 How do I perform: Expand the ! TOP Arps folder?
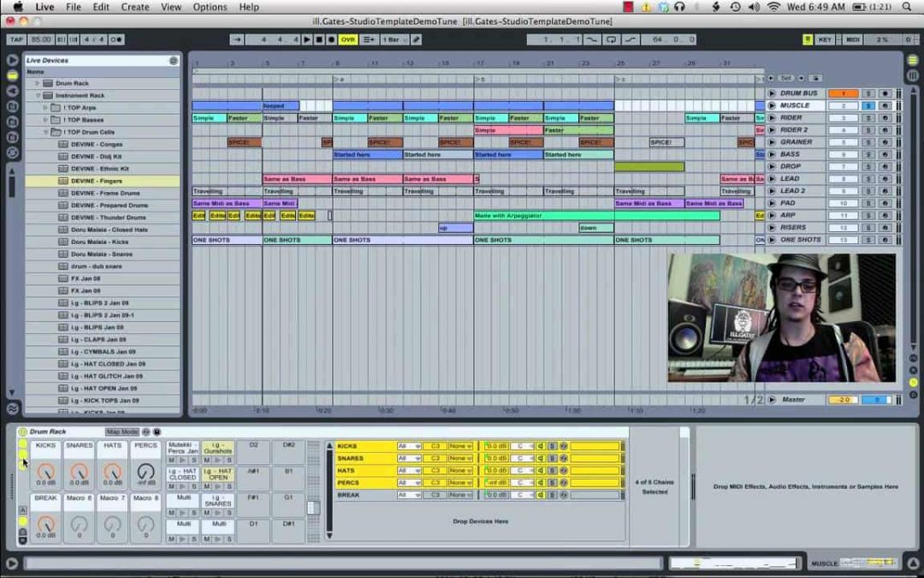pyautogui.click(x=45, y=108)
